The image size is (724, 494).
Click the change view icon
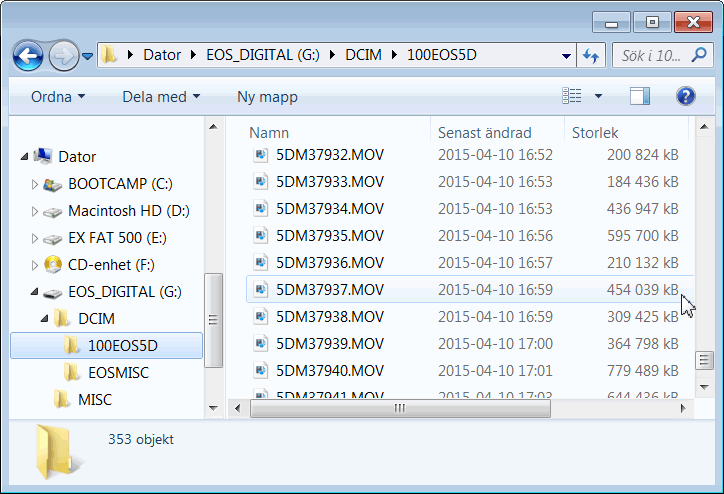pyautogui.click(x=572, y=96)
